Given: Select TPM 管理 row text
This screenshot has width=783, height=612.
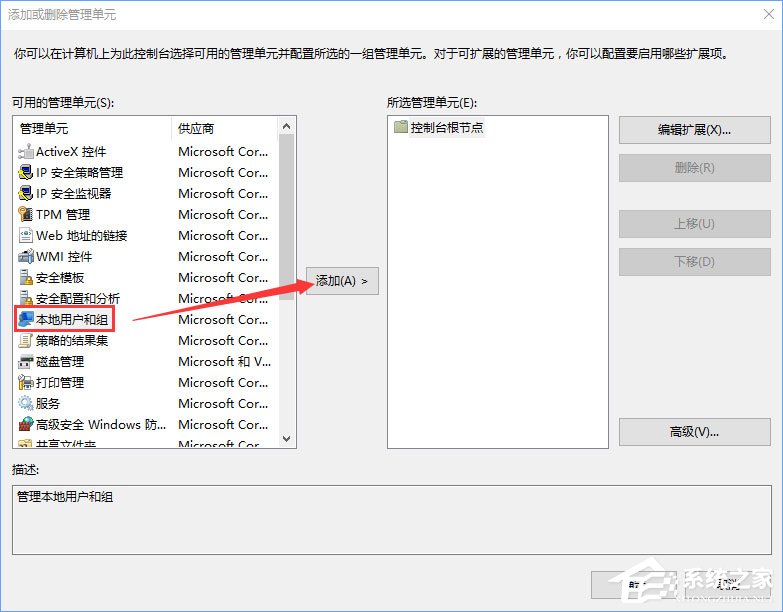Looking at the screenshot, I should point(63,215).
